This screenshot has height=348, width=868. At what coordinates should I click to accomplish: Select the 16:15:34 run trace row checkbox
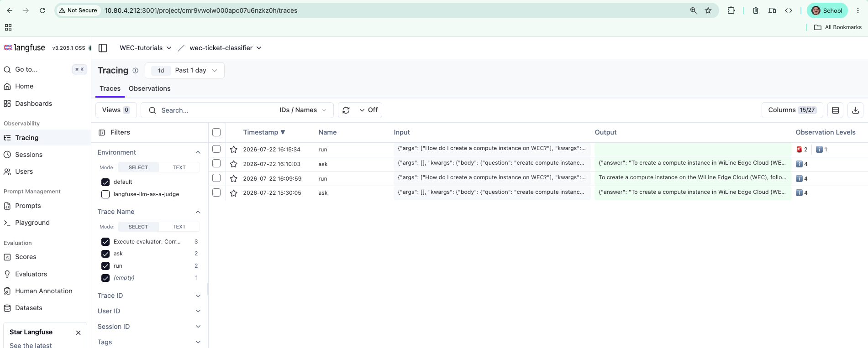click(x=216, y=149)
